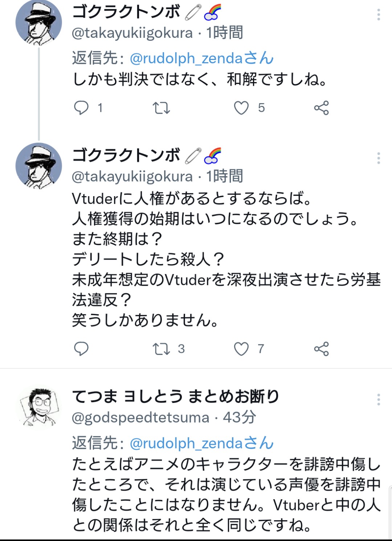
Task: Open more options on first tweet
Action: click(x=378, y=15)
